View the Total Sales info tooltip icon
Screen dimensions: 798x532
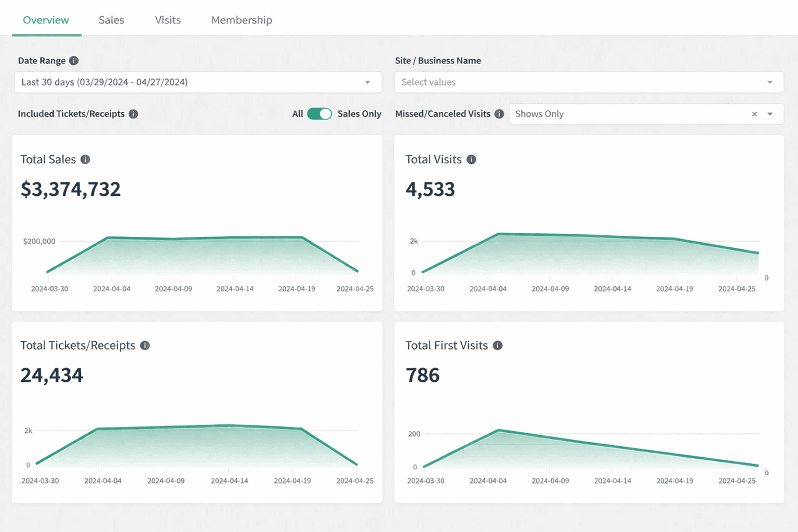85,159
